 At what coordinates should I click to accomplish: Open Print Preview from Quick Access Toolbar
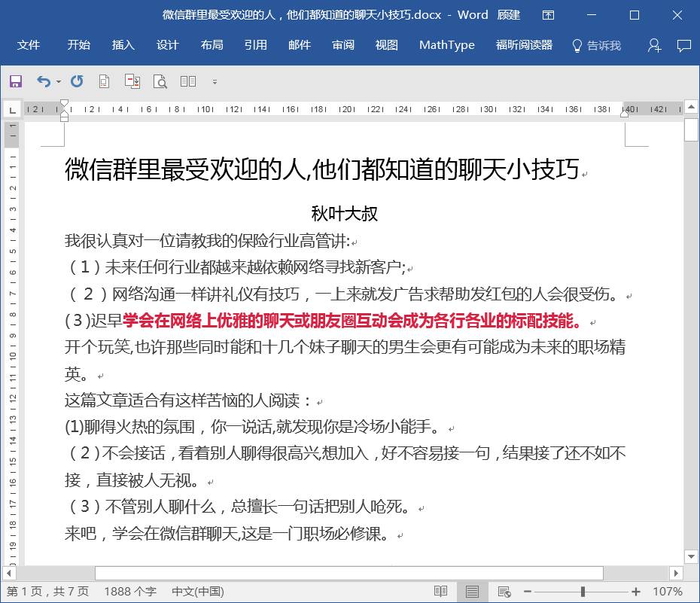tap(160, 81)
